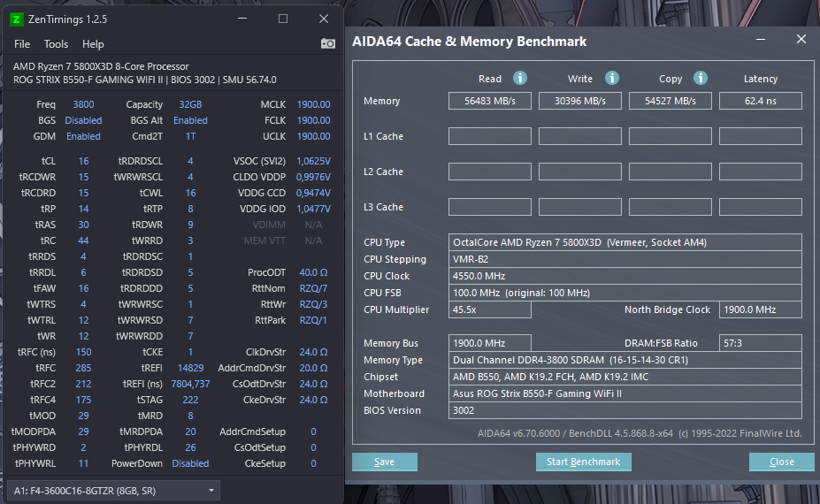Click the Memory Write value 30396 MB/s
The height and width of the screenshot is (504, 820).
(x=580, y=101)
